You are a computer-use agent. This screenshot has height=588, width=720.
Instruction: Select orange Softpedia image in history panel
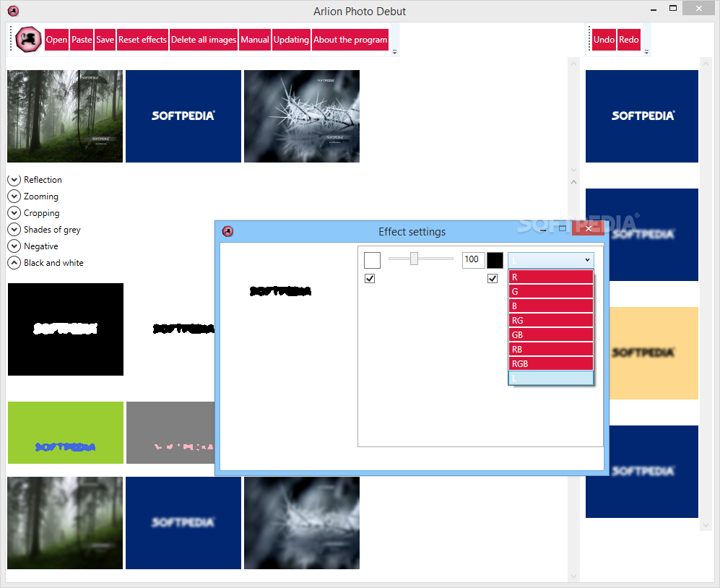click(654, 353)
